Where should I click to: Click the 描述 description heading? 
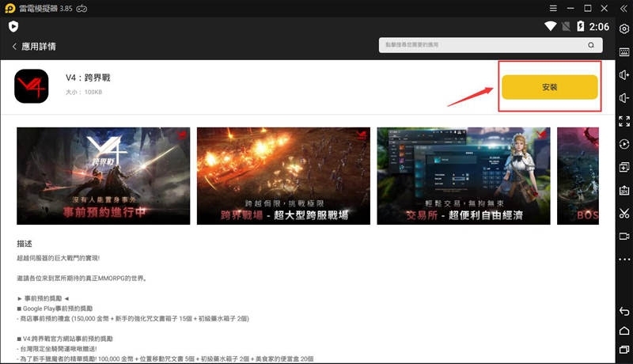point(25,244)
